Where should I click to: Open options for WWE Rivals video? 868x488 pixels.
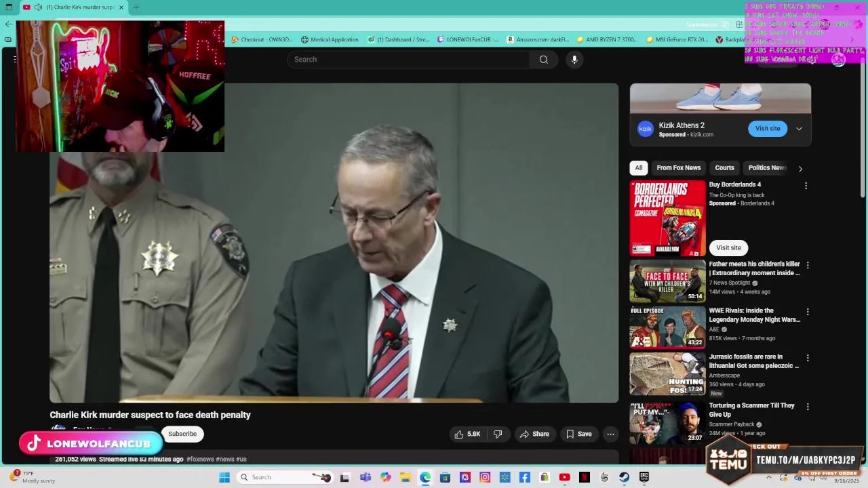click(807, 312)
